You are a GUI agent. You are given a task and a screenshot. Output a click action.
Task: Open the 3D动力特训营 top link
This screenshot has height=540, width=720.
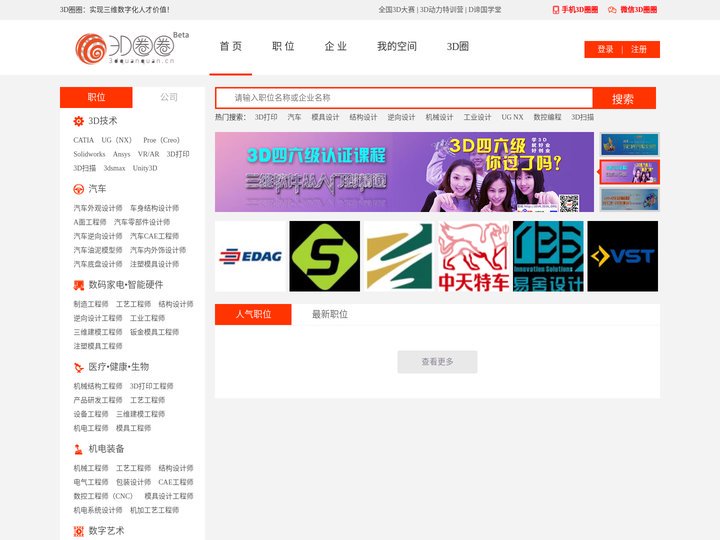[x=441, y=10]
